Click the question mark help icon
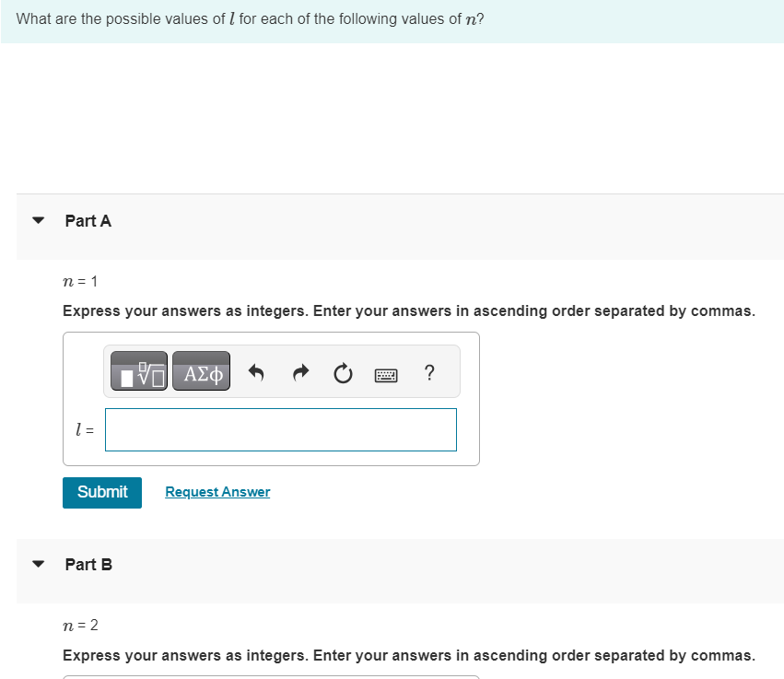This screenshot has height=679, width=784. tap(428, 372)
